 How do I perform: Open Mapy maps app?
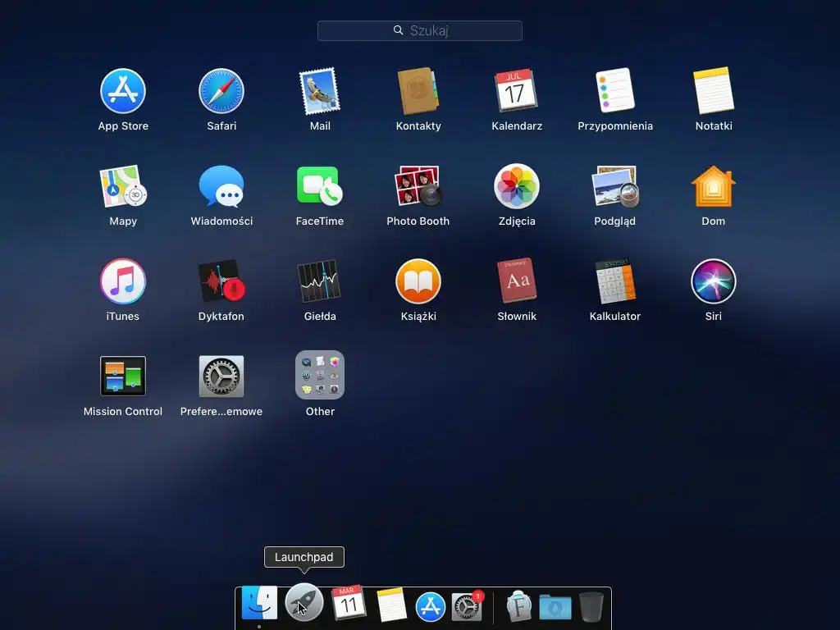click(123, 186)
